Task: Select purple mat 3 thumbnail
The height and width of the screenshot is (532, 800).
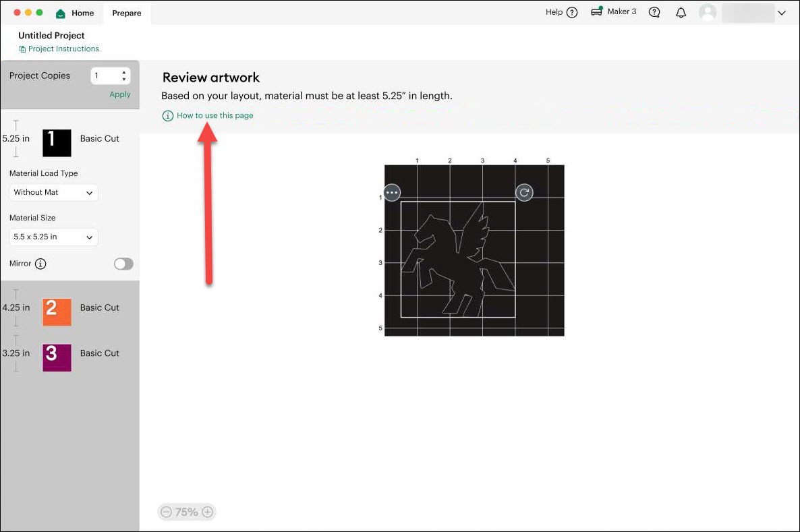Action: tap(57, 357)
